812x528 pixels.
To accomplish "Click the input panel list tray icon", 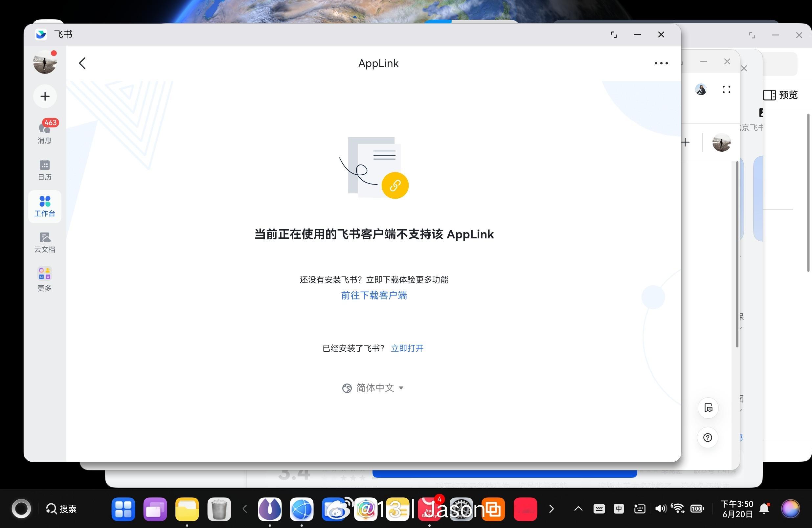I will coord(639,509).
